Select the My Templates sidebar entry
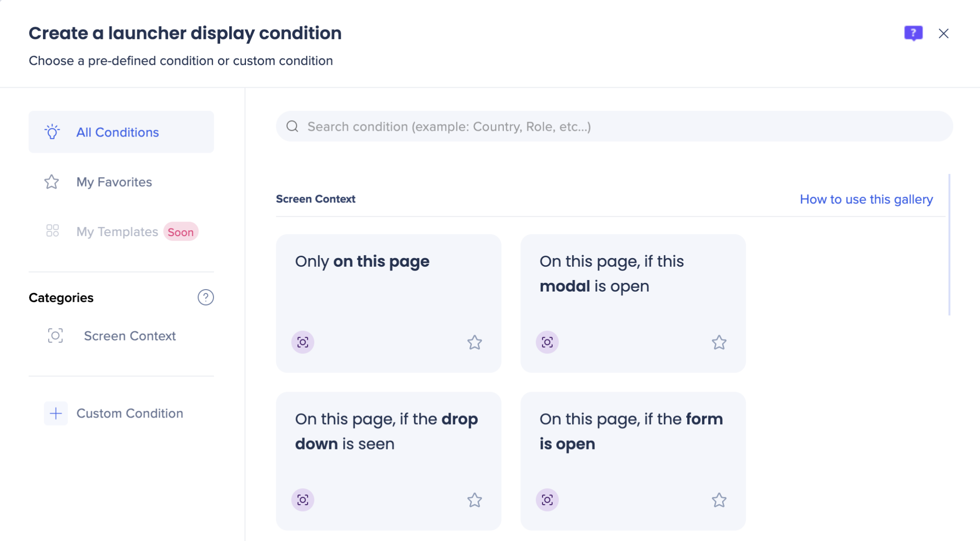The height and width of the screenshot is (541, 980). coord(118,231)
